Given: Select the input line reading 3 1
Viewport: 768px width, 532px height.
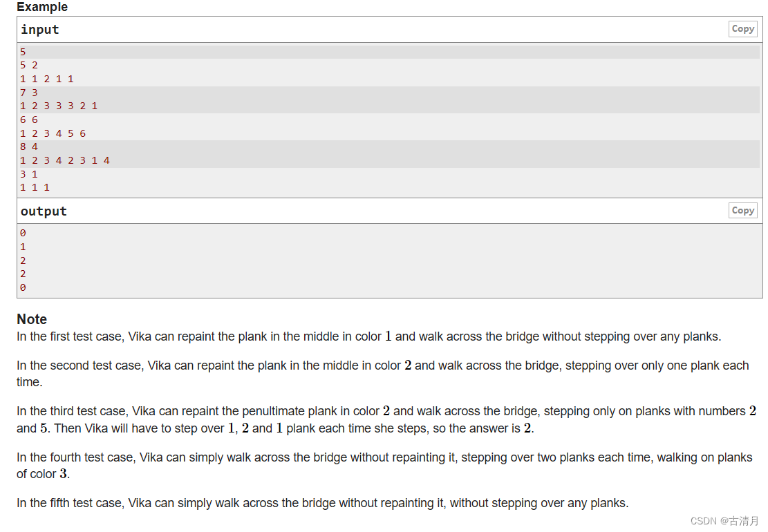Looking at the screenshot, I should click(28, 173).
